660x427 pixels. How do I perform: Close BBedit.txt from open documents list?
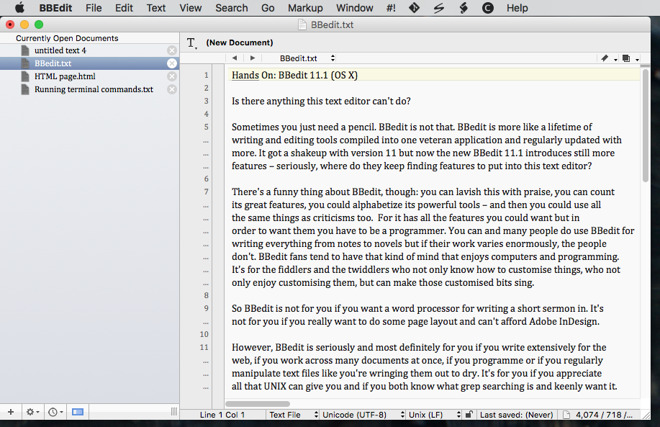click(172, 64)
